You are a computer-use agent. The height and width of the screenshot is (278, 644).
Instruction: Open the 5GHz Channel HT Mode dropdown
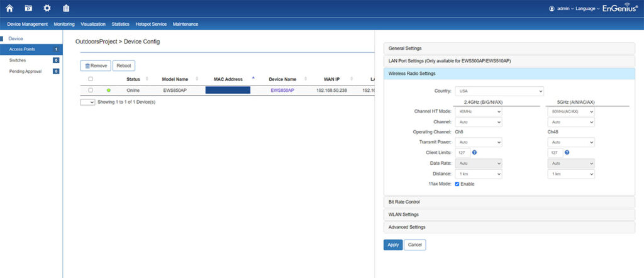tap(571, 111)
